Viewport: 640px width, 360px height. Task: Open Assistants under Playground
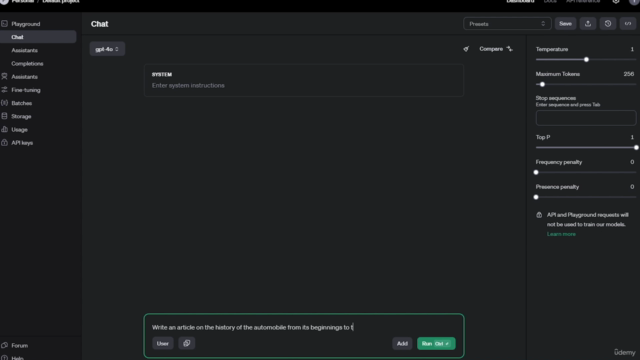pos(24,50)
